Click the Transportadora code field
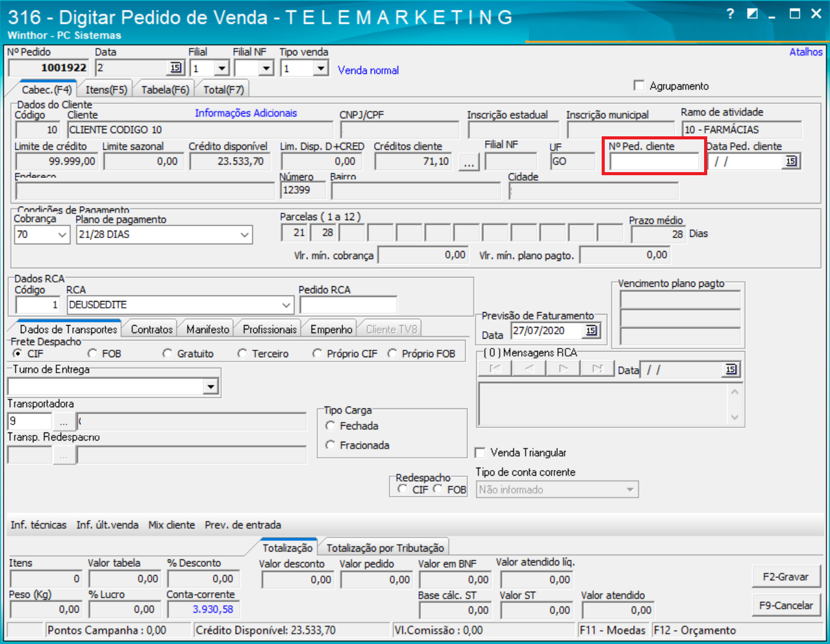 30,421
